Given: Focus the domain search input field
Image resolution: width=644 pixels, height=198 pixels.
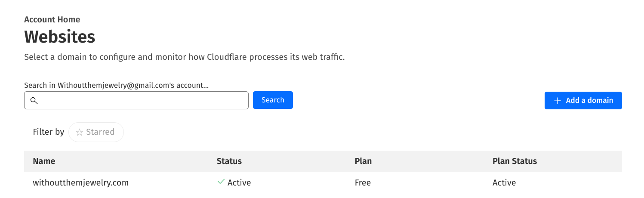Looking at the screenshot, I should point(142,100).
